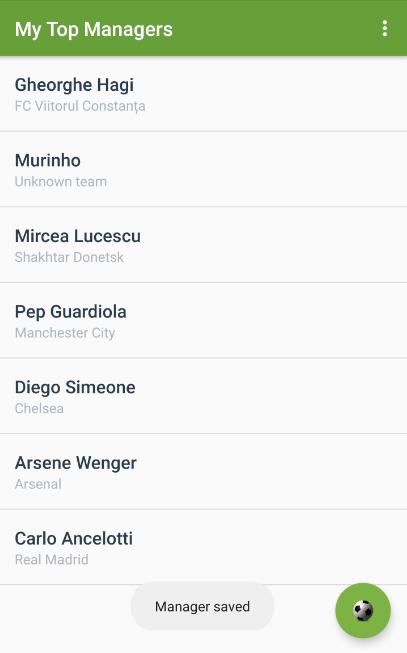Image resolution: width=407 pixels, height=653 pixels.
Task: Click the Shakhtar Donetsk team label
Action: click(69, 257)
